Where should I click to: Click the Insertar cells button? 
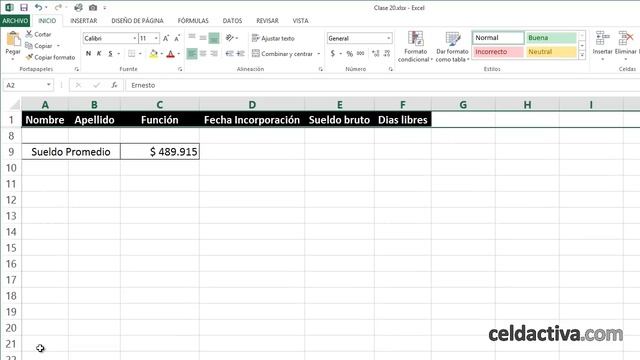602,46
